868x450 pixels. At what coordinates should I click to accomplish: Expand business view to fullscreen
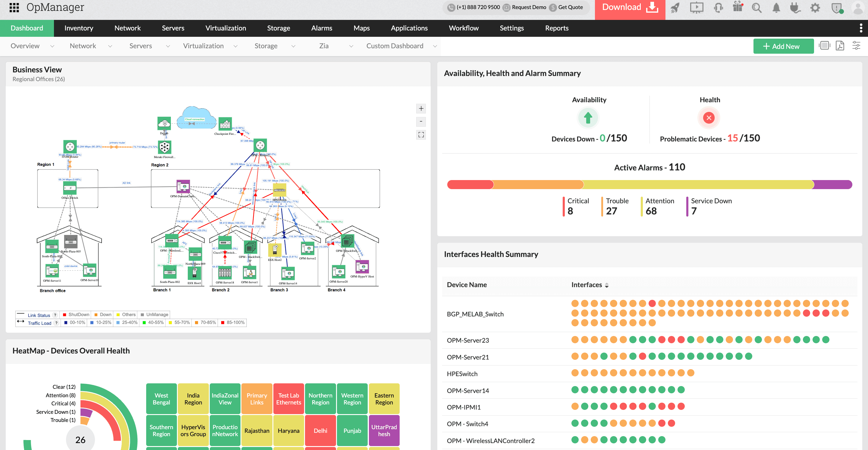pos(421,135)
